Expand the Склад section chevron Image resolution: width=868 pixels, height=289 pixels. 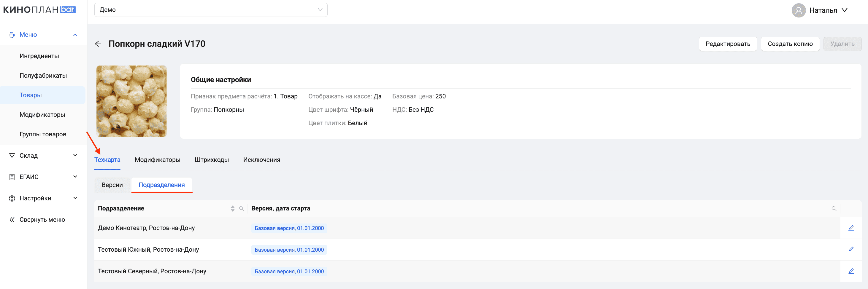tap(75, 155)
